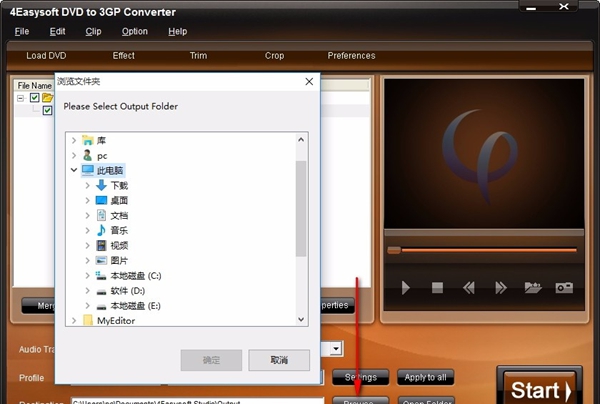Click the 本地磁盘 (C:) drive icon

pyautogui.click(x=101, y=275)
